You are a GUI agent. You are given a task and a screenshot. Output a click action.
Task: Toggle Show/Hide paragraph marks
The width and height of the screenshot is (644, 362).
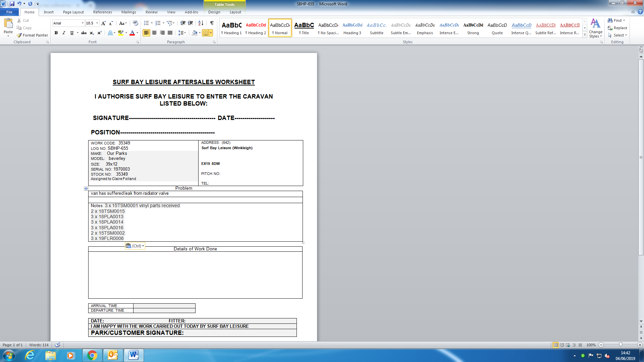coord(212,23)
